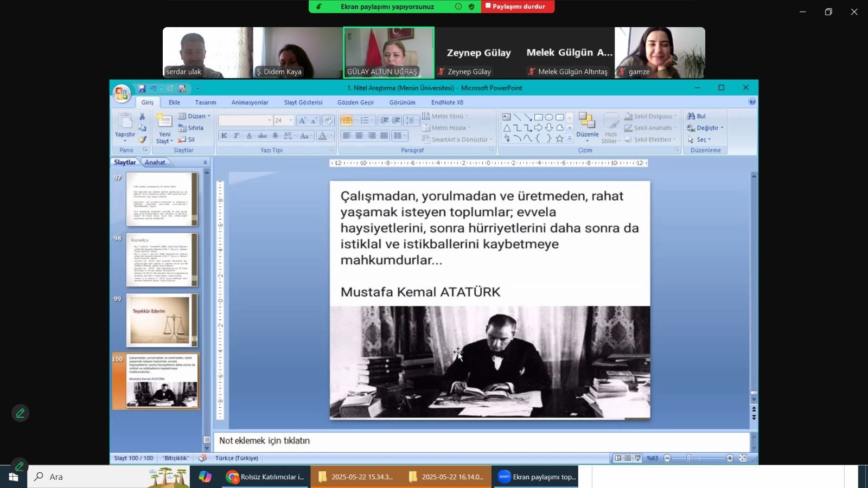Image resolution: width=868 pixels, height=488 pixels.
Task: Select slide 99 thumbnail Teşekkür Ederim
Action: point(162,320)
